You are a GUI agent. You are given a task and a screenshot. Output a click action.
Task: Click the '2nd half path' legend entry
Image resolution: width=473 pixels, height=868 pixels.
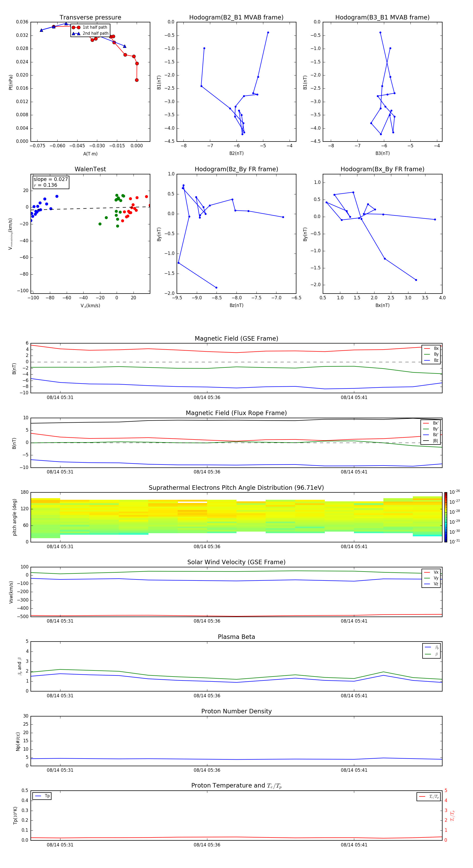click(90, 33)
